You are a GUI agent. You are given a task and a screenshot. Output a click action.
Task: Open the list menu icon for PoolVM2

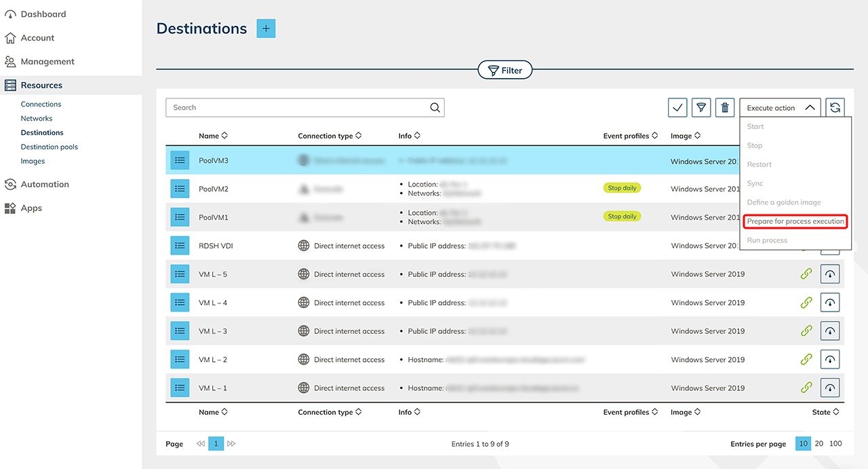[180, 189]
